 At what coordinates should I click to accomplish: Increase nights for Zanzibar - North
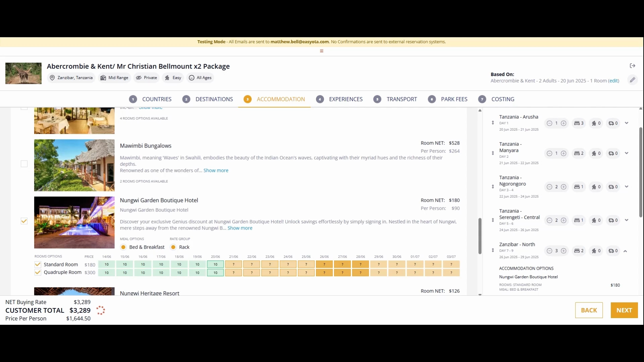563,251
